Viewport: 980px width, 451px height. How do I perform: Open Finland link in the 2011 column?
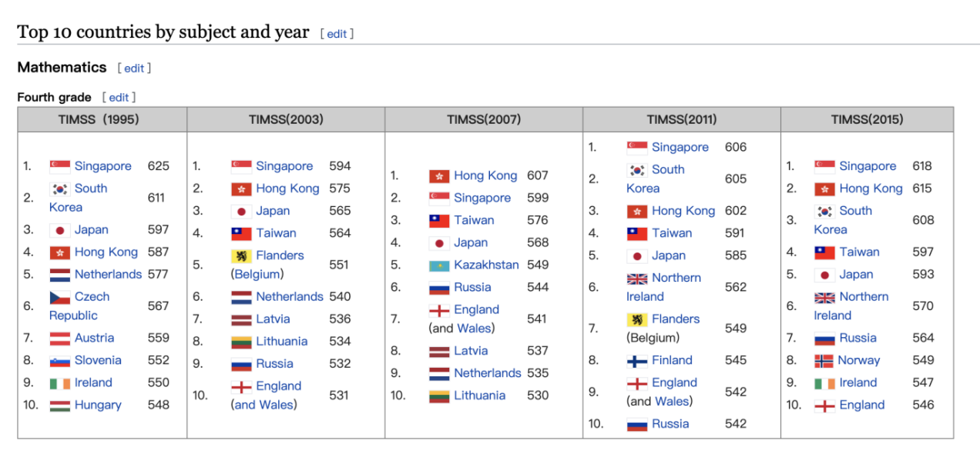point(672,360)
